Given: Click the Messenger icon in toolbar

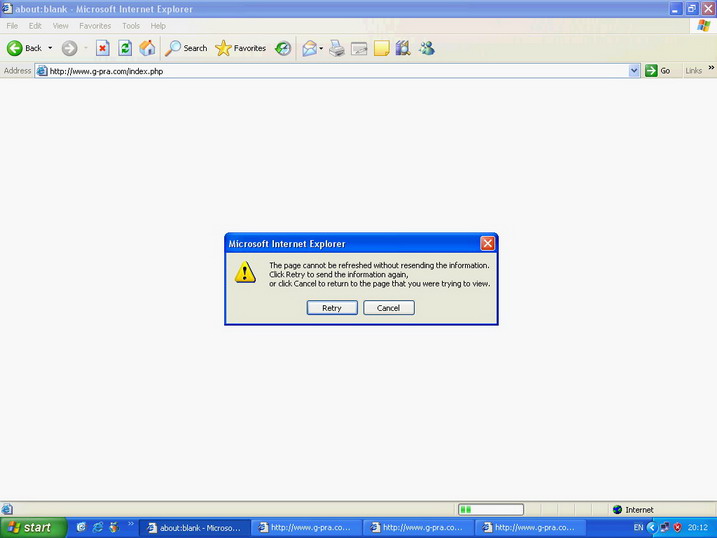Looking at the screenshot, I should [x=427, y=48].
